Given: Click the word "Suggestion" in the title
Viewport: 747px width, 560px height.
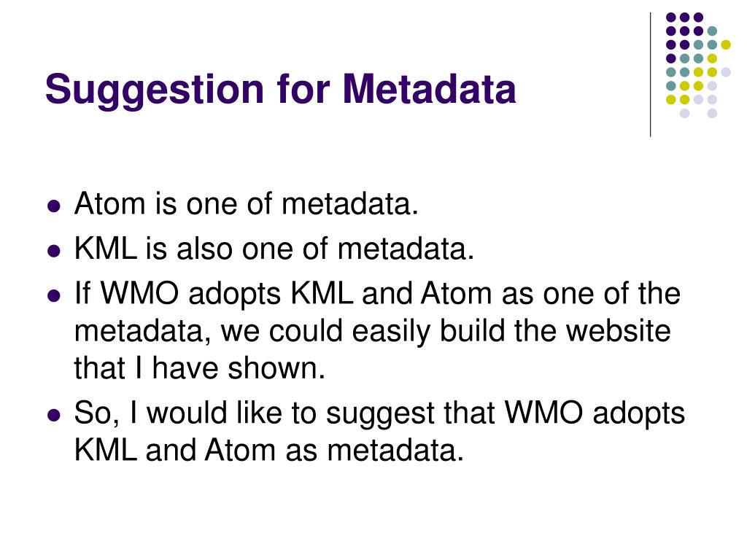Looking at the screenshot, I should [155, 90].
